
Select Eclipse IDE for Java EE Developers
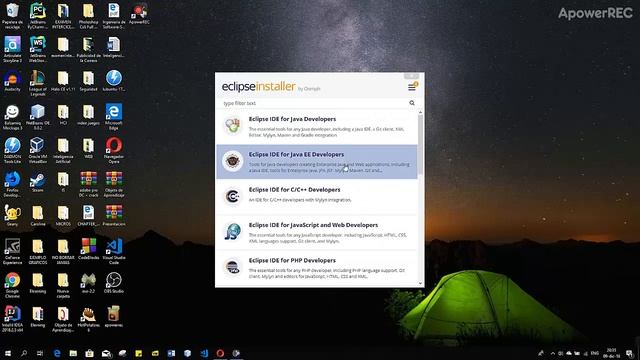point(317,162)
